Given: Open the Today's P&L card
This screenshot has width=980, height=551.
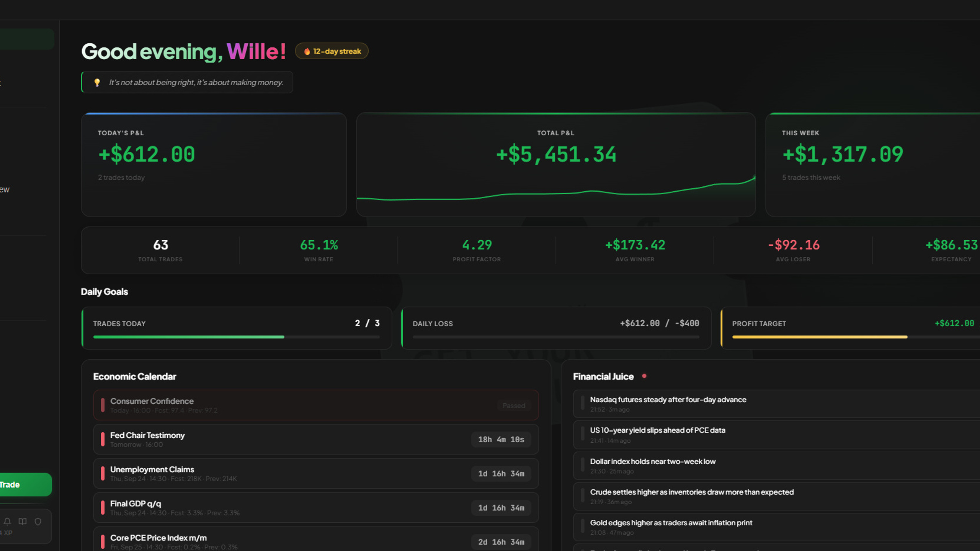Looking at the screenshot, I should [214, 165].
